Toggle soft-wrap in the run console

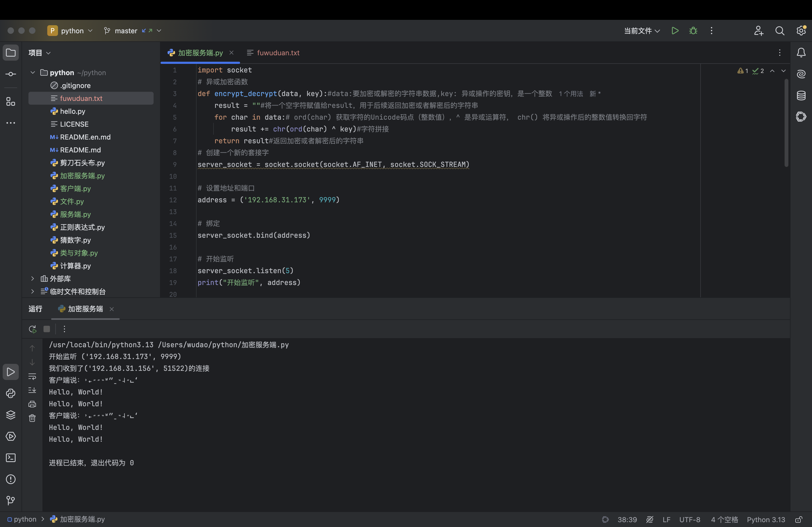click(32, 376)
